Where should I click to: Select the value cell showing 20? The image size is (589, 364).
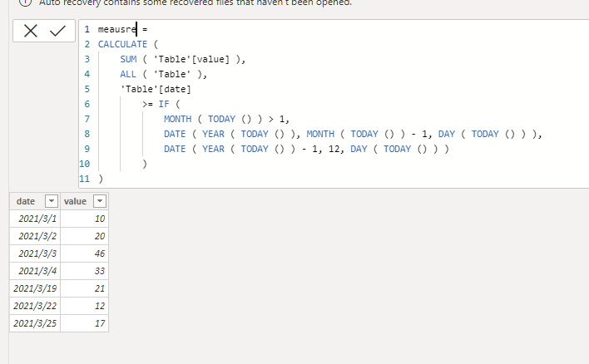(x=85, y=236)
